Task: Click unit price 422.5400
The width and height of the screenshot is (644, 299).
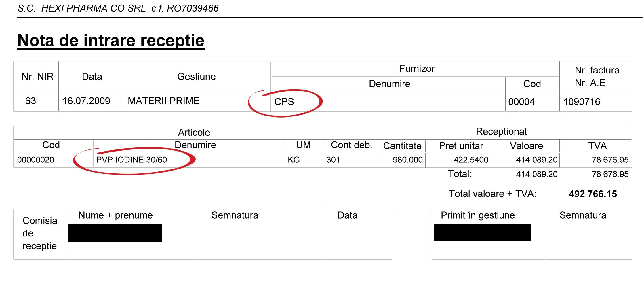Action: point(471,160)
